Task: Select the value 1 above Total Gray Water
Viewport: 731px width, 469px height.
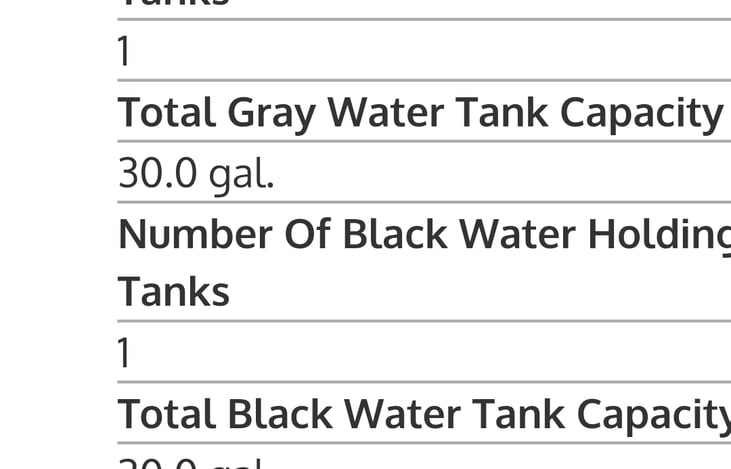Action: [x=124, y=51]
